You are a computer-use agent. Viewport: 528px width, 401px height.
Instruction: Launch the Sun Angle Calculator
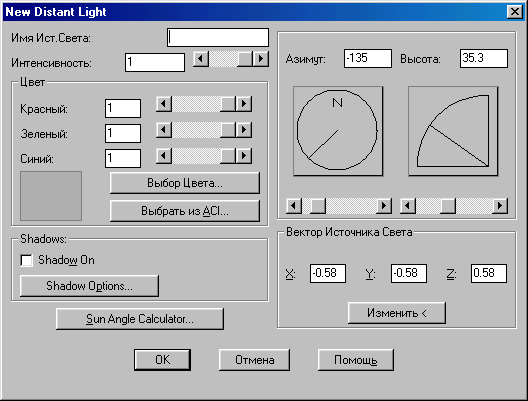pos(140,319)
